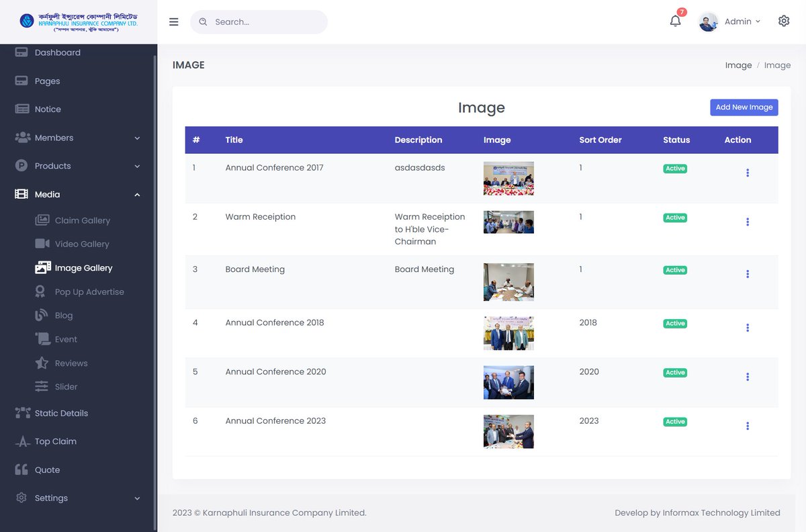Viewport: 806px width, 532px height.
Task: Open action menu for Board Meeting row
Action: (747, 273)
